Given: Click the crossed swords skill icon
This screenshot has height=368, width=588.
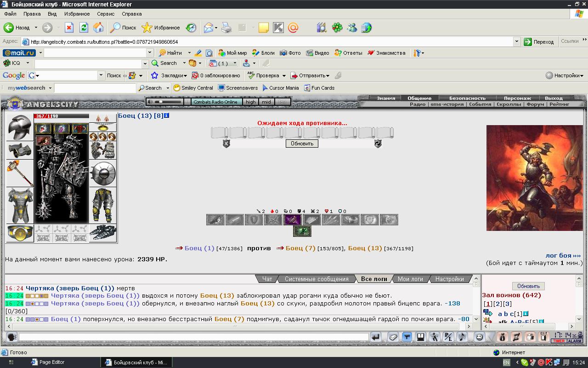Looking at the screenshot, I should [x=273, y=220].
